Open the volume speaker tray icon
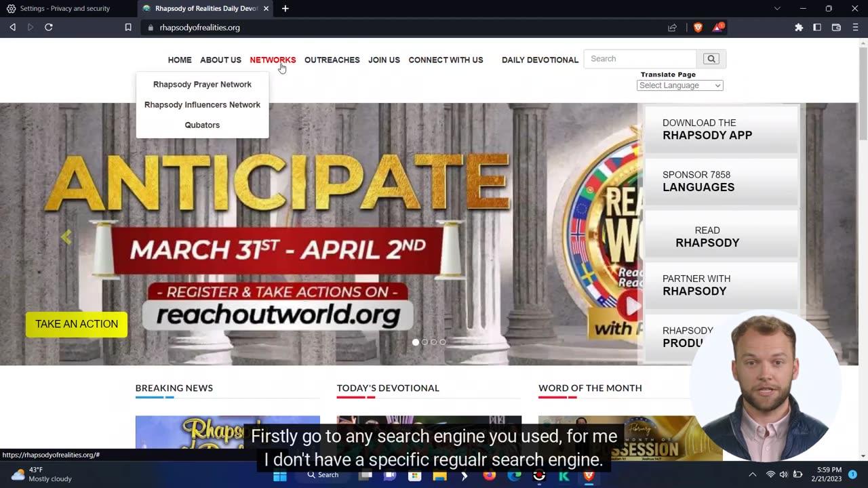Viewport: 868px width, 488px height. pyautogui.click(x=784, y=474)
